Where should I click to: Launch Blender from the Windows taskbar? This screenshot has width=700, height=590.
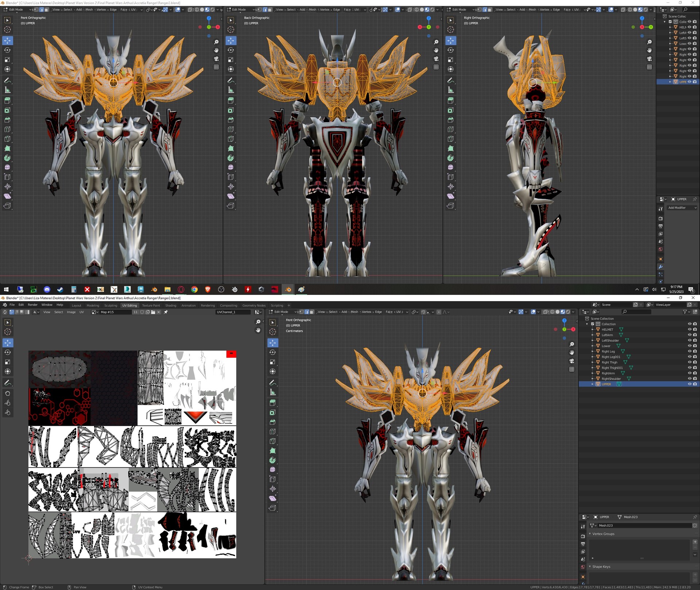coord(288,289)
